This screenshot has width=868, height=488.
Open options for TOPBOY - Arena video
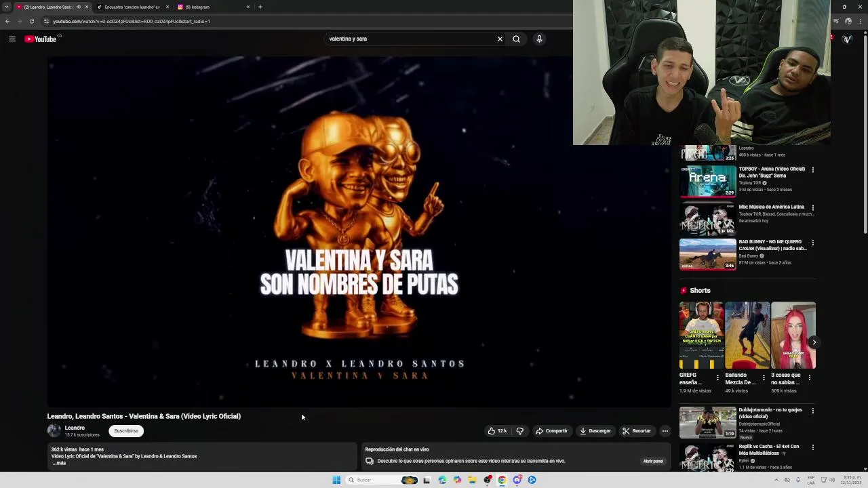click(812, 169)
